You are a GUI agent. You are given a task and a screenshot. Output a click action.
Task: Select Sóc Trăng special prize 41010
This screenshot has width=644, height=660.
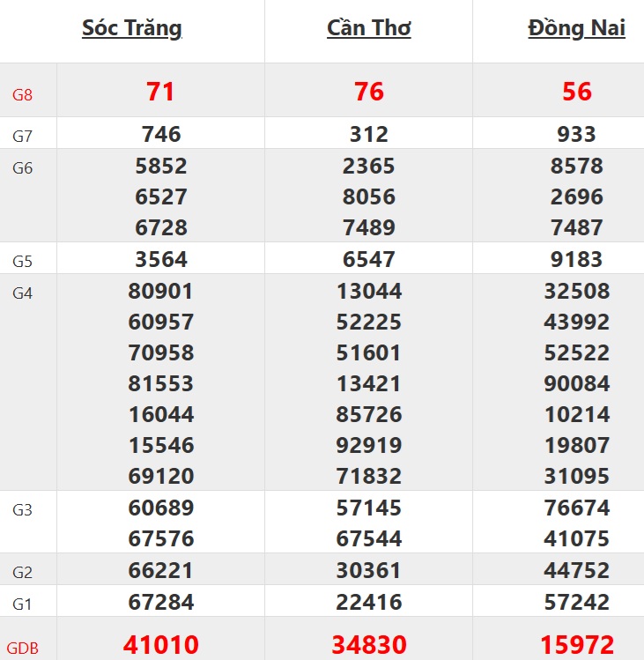(160, 645)
